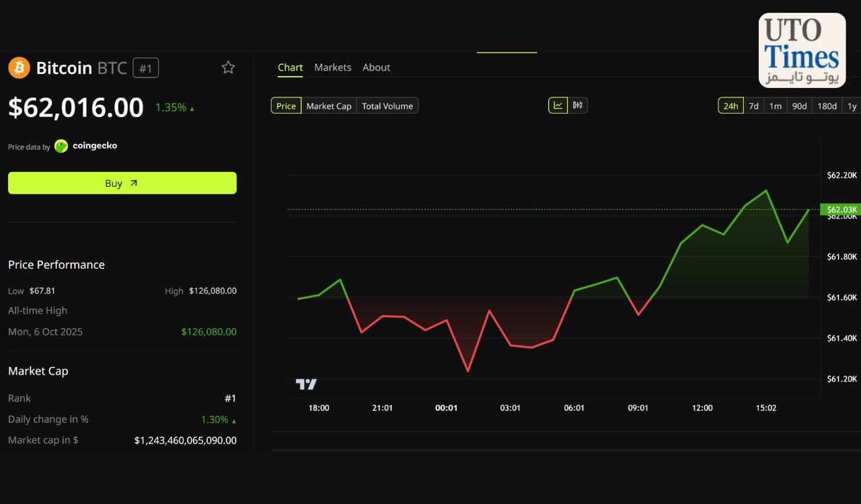Switch to candlestick chart view icon
The width and height of the screenshot is (861, 504).
[x=578, y=106]
